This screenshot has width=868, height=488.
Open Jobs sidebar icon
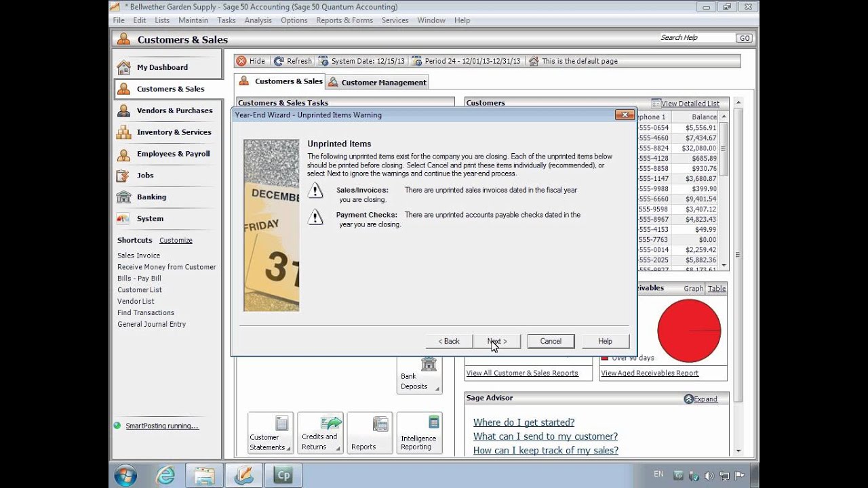(123, 176)
